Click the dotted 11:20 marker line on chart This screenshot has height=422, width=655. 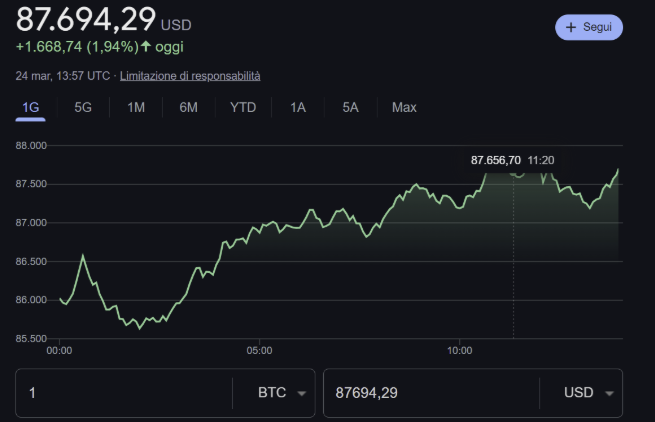514,260
